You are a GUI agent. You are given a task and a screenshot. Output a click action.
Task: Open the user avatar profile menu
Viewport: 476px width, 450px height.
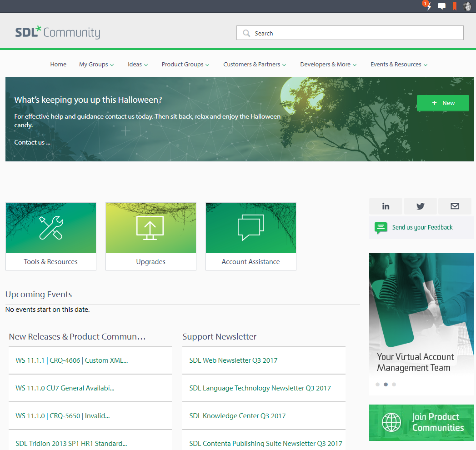pyautogui.click(x=467, y=6)
